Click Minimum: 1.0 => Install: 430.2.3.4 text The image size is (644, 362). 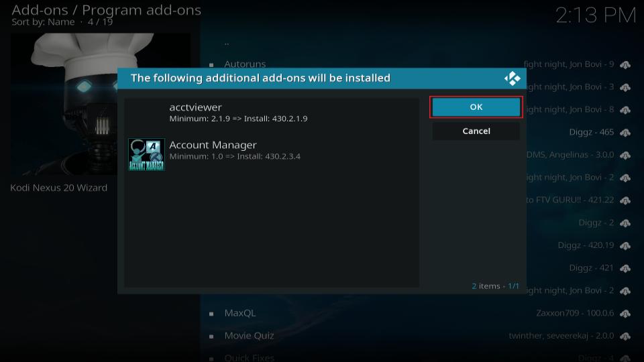click(235, 156)
